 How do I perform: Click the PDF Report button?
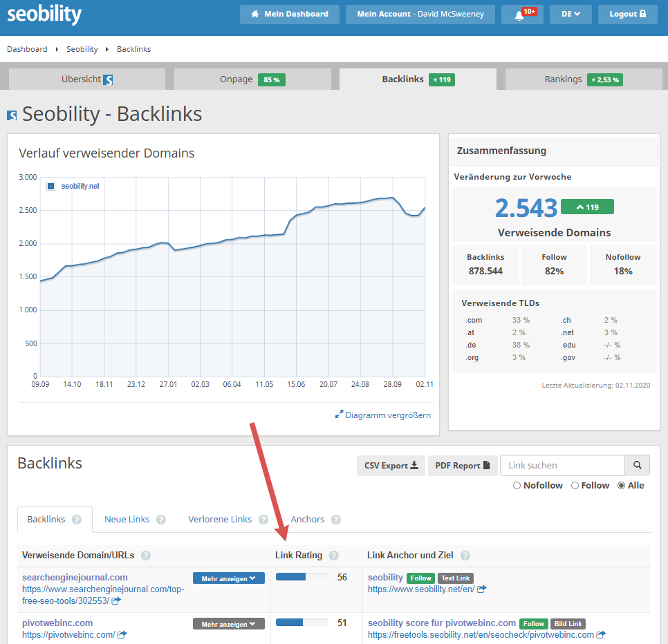coord(463,465)
